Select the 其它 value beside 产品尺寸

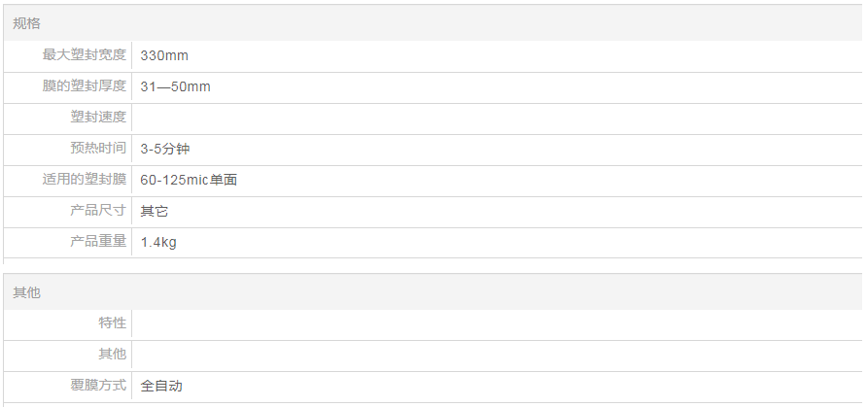(154, 211)
